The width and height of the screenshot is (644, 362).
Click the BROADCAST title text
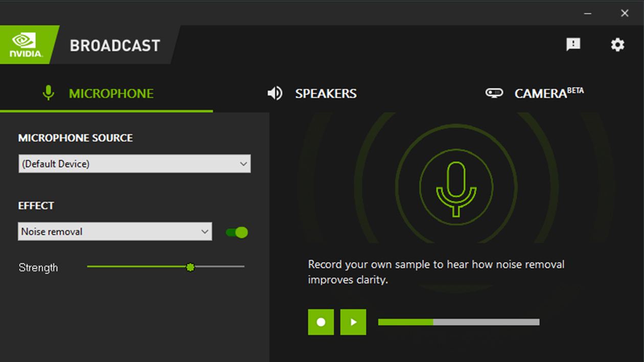tap(115, 46)
